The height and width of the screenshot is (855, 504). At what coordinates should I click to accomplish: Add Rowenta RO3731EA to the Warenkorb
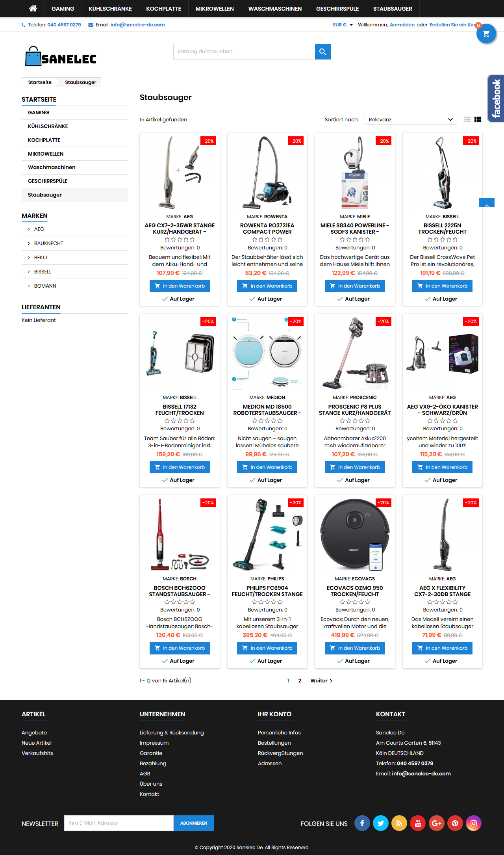click(x=267, y=286)
